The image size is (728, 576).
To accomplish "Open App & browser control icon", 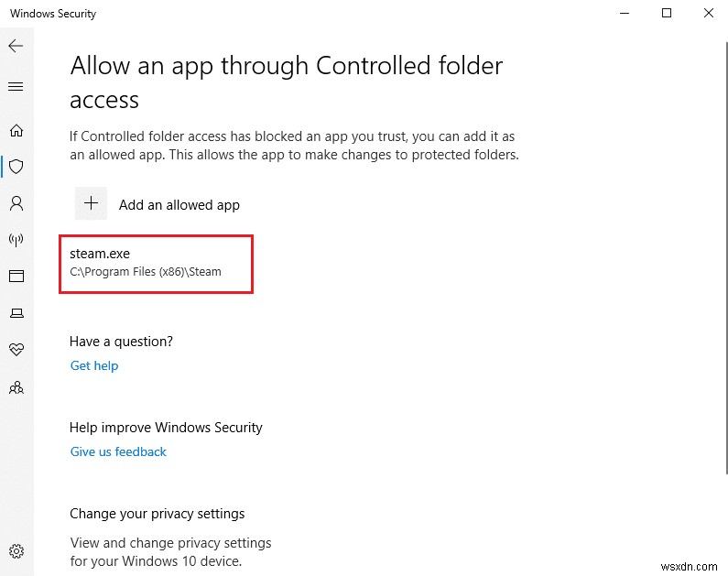I will pyautogui.click(x=16, y=276).
